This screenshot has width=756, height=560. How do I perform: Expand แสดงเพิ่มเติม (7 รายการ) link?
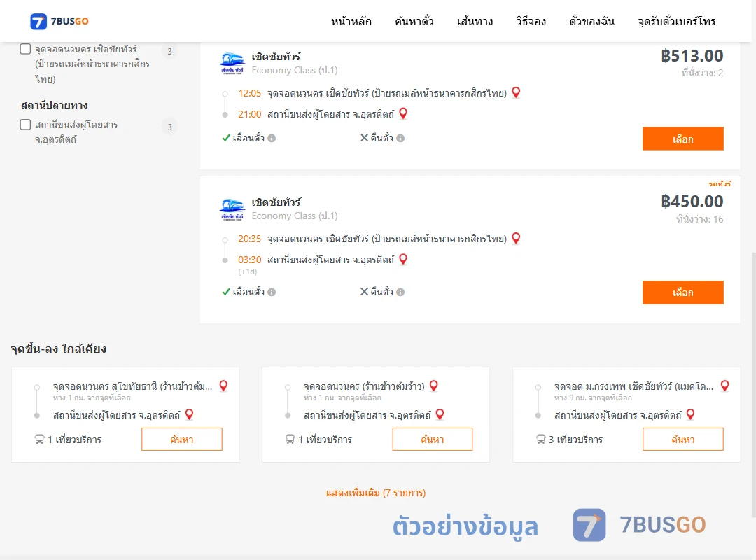pos(376,493)
